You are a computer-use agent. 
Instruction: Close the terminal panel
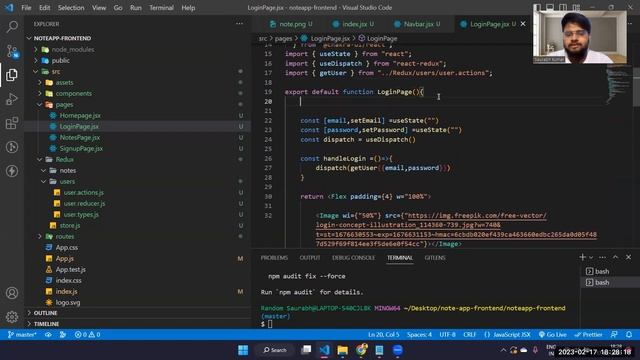[x=629, y=257]
